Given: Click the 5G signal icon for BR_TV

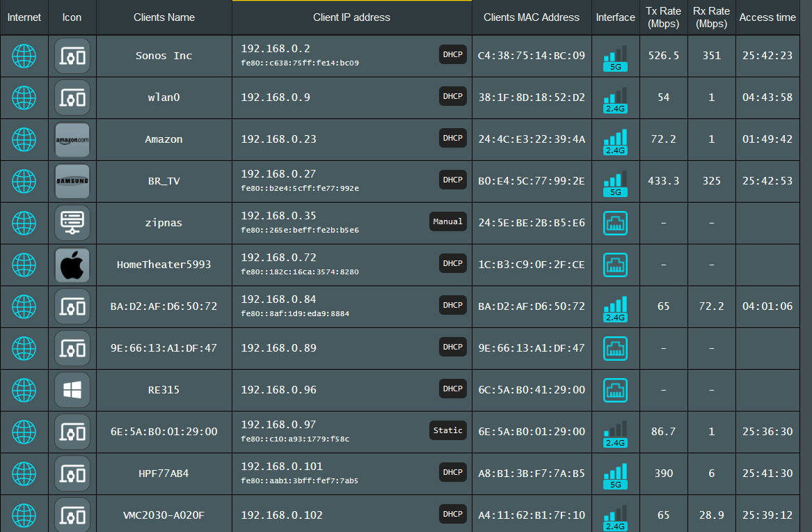Looking at the screenshot, I should [x=615, y=184].
